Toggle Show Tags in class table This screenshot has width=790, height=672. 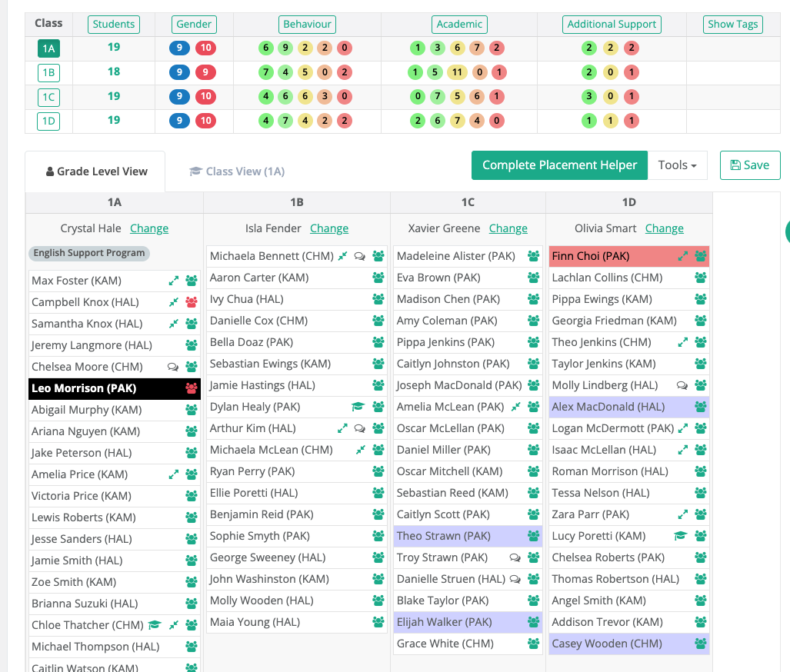(732, 24)
